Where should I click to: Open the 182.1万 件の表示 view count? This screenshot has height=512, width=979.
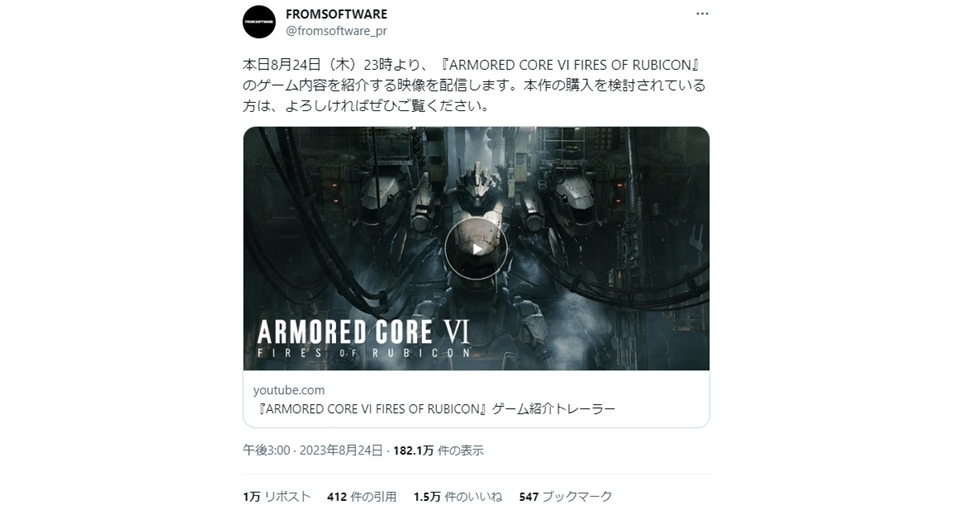438,450
